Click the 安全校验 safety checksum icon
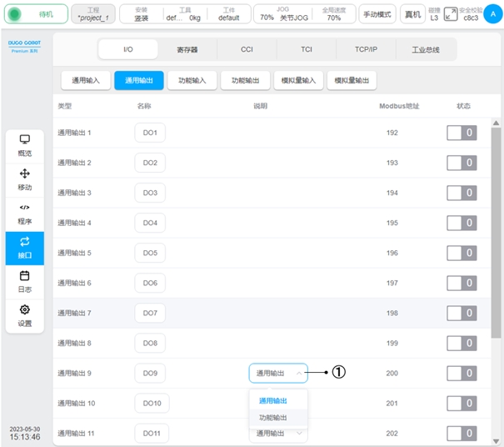504x447 pixels. click(451, 13)
